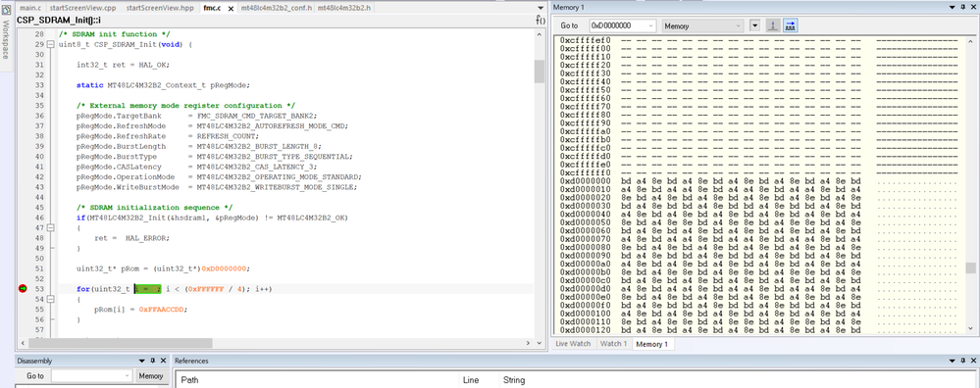Click memory row address 0xcffffff0
The height and width of the screenshot is (388, 980).
(x=585, y=172)
